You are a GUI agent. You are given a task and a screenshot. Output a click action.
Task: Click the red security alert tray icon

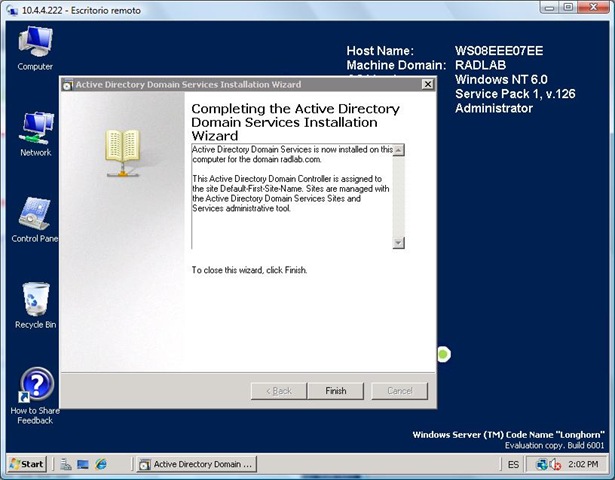[x=556, y=465]
